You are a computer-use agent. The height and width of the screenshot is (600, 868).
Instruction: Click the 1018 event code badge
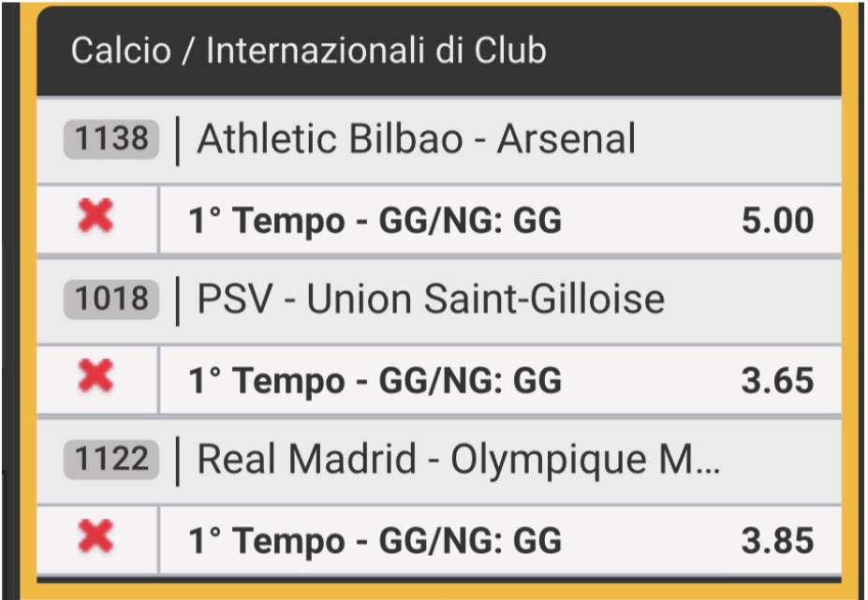[111, 300]
